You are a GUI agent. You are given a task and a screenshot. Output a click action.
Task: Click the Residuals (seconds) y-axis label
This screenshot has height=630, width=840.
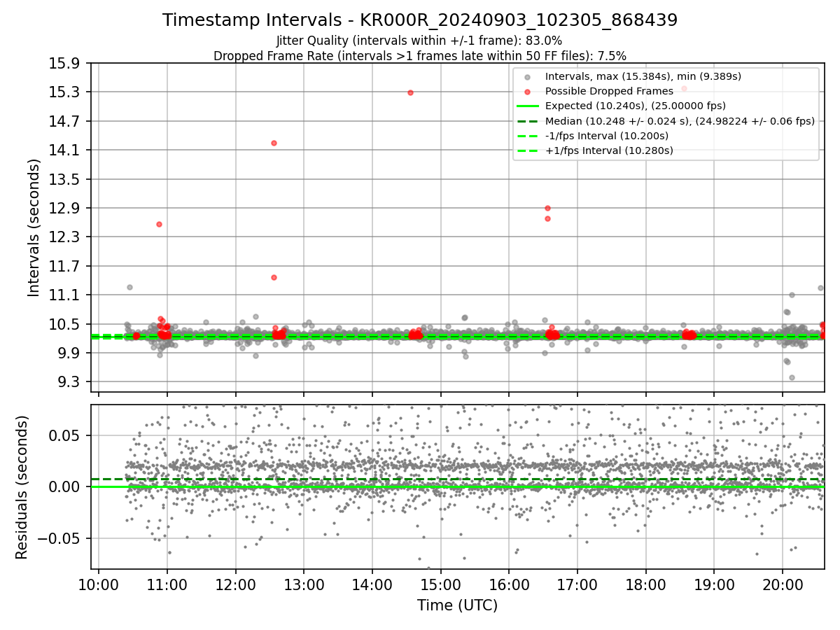pyautogui.click(x=22, y=487)
